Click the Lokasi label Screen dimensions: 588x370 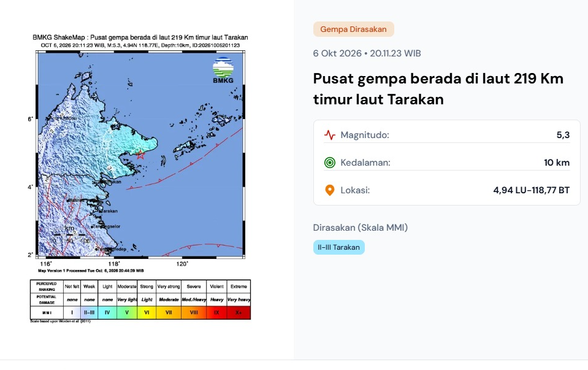coord(355,190)
